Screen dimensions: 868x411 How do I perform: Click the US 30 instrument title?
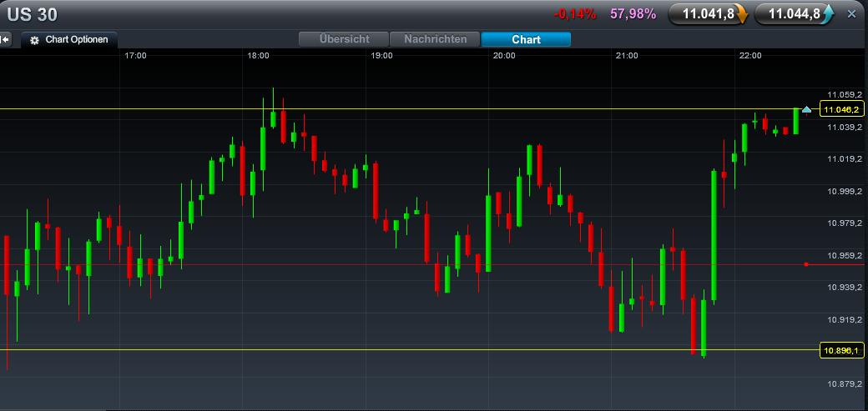(x=32, y=15)
